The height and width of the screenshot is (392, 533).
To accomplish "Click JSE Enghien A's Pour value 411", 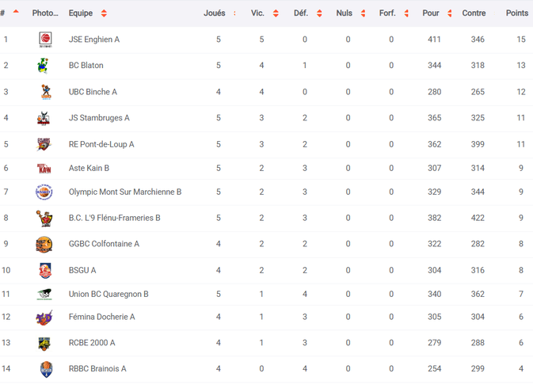I will pyautogui.click(x=434, y=40).
